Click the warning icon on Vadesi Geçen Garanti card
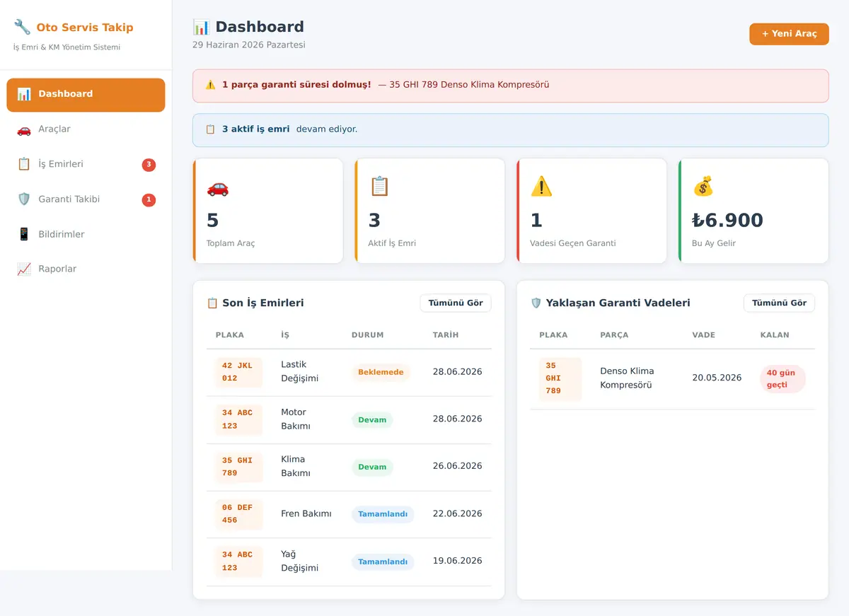This screenshot has height=616, width=849. 541,187
